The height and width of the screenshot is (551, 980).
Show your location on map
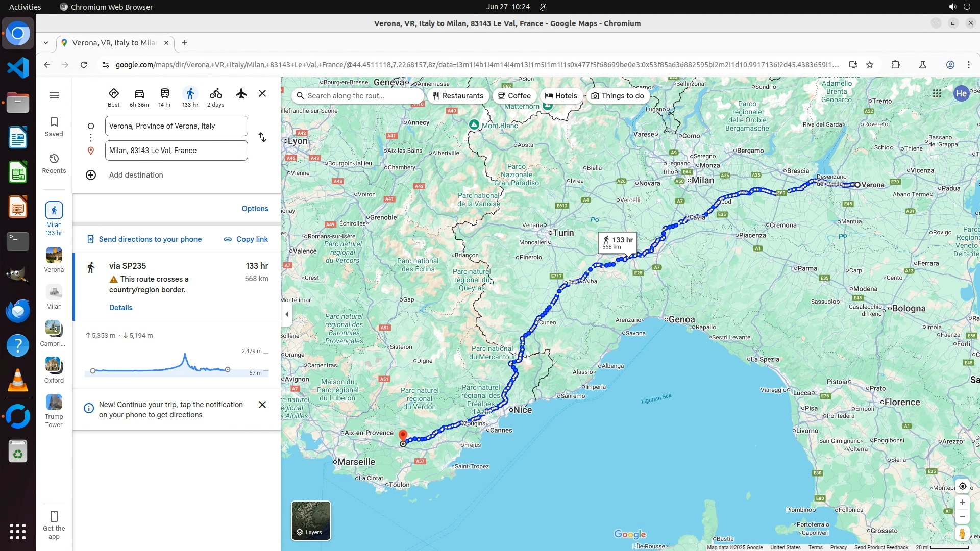(962, 486)
